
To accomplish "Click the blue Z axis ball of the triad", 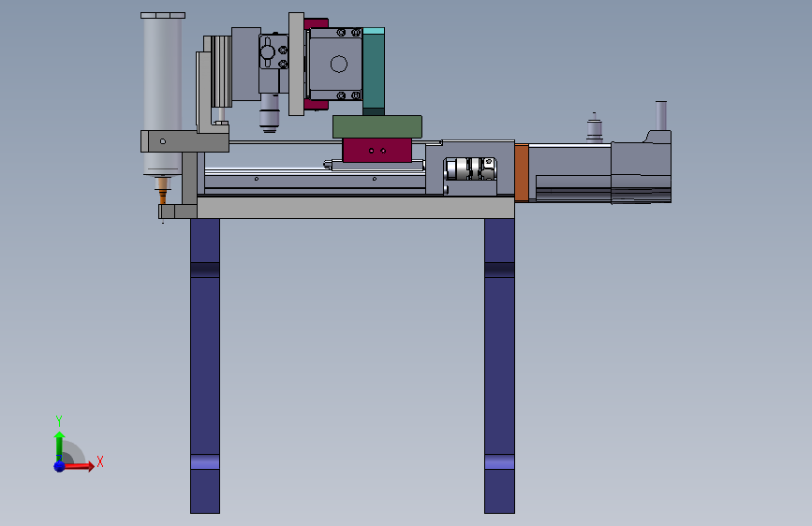I will point(59,466).
